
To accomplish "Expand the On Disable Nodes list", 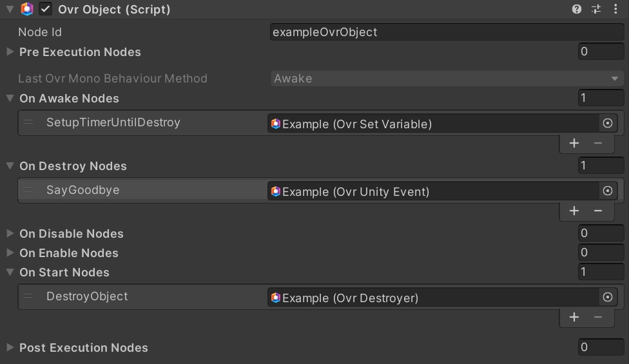I will (10, 233).
